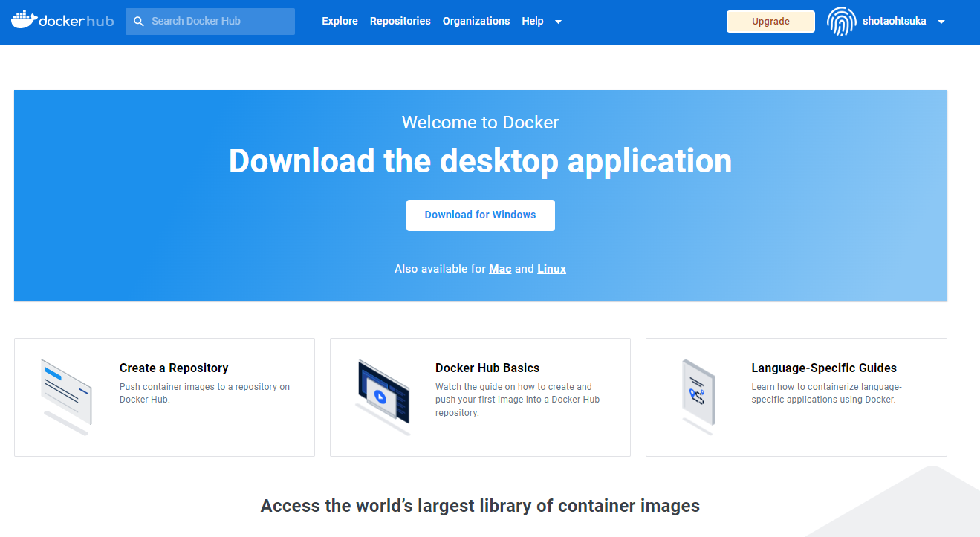Open the Docker Hub Basics title

click(x=487, y=368)
